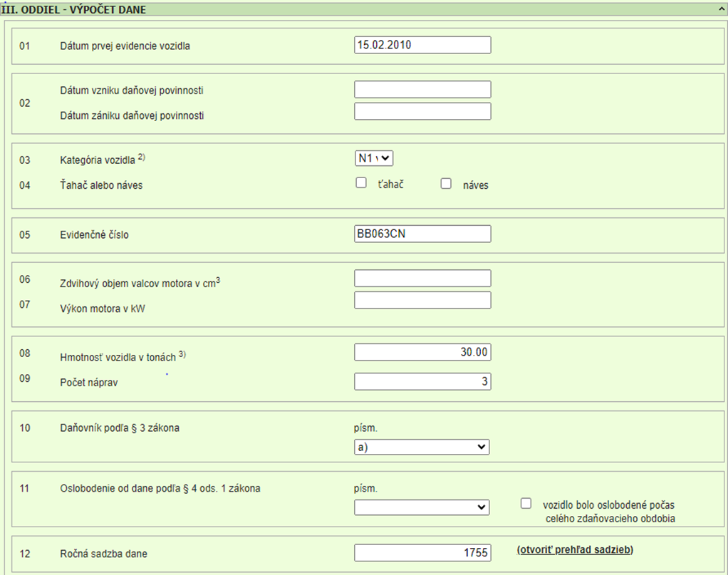Click the Počet náprav label
Screen dimensions: 728x575
pyautogui.click(x=88, y=383)
